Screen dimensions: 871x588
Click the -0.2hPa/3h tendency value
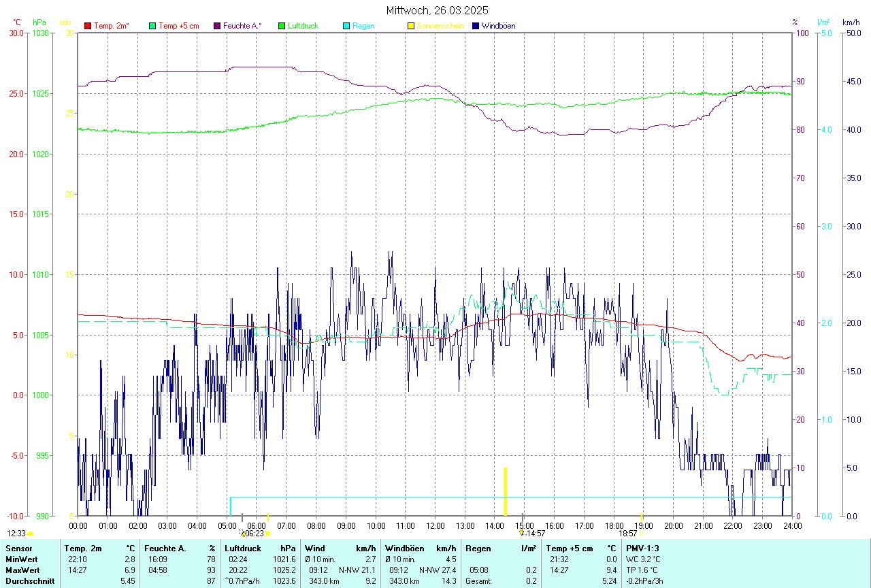644,581
